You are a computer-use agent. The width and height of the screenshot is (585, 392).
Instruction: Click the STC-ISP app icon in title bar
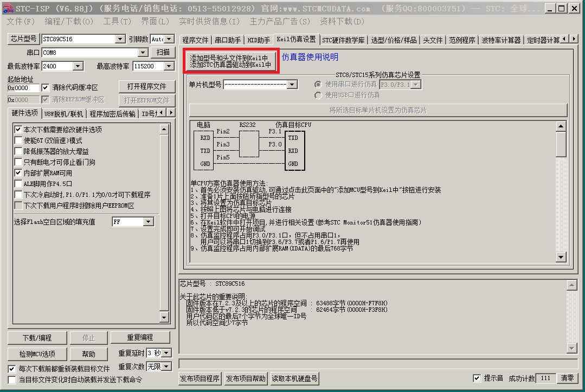pyautogui.click(x=8, y=8)
